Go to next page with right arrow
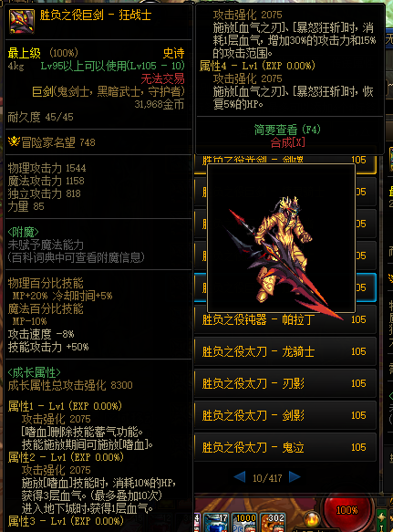 pyautogui.click(x=295, y=477)
